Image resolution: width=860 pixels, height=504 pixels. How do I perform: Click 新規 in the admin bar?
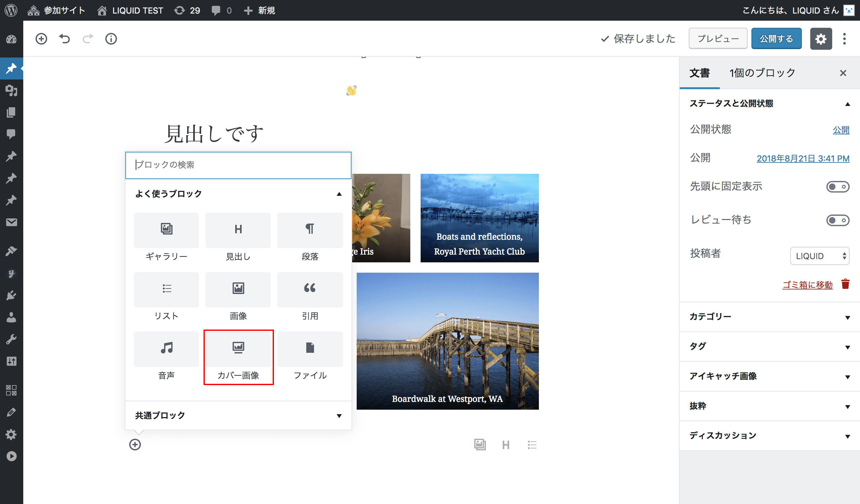click(259, 10)
